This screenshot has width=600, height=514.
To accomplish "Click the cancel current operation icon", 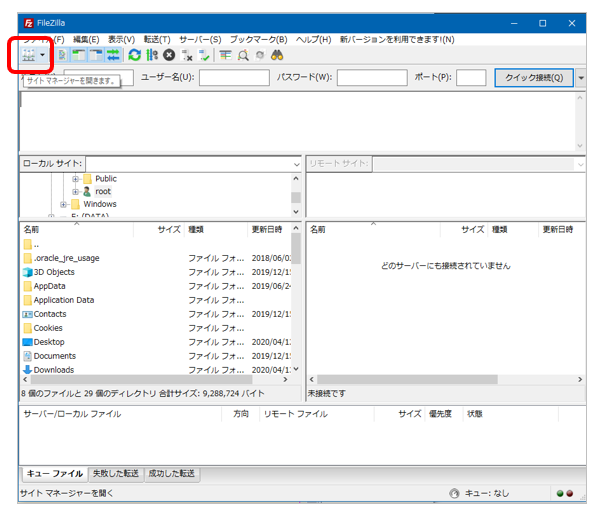I will (169, 55).
